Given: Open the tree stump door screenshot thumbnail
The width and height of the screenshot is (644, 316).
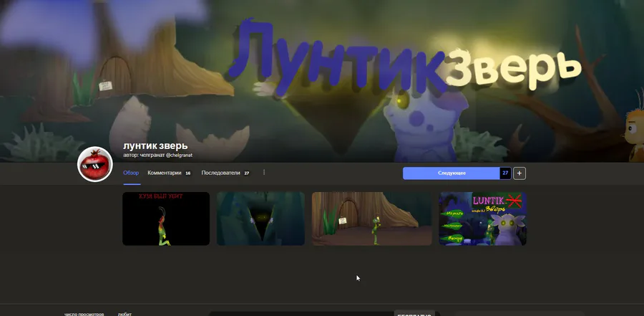Looking at the screenshot, I should [x=371, y=219].
